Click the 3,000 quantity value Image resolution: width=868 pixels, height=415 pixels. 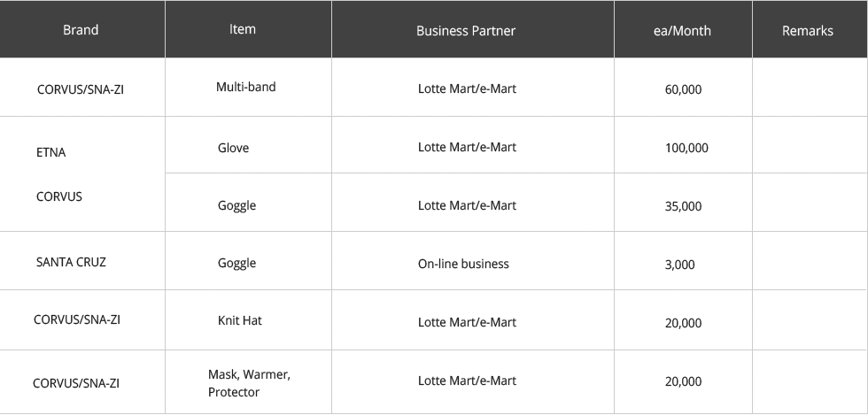[x=679, y=265]
